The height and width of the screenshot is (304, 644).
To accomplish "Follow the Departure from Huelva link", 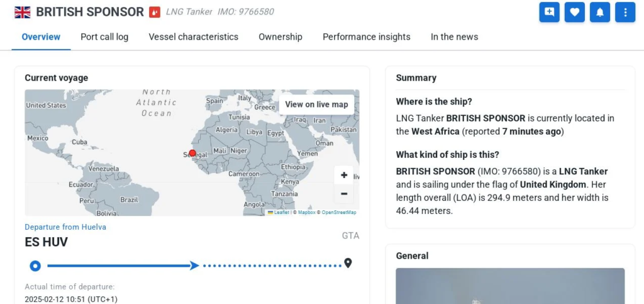I will coord(65,227).
